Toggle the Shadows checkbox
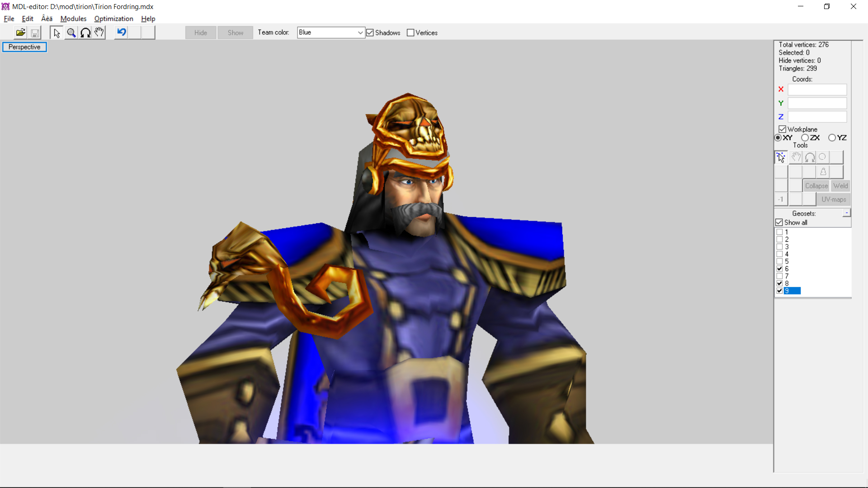 coord(370,33)
